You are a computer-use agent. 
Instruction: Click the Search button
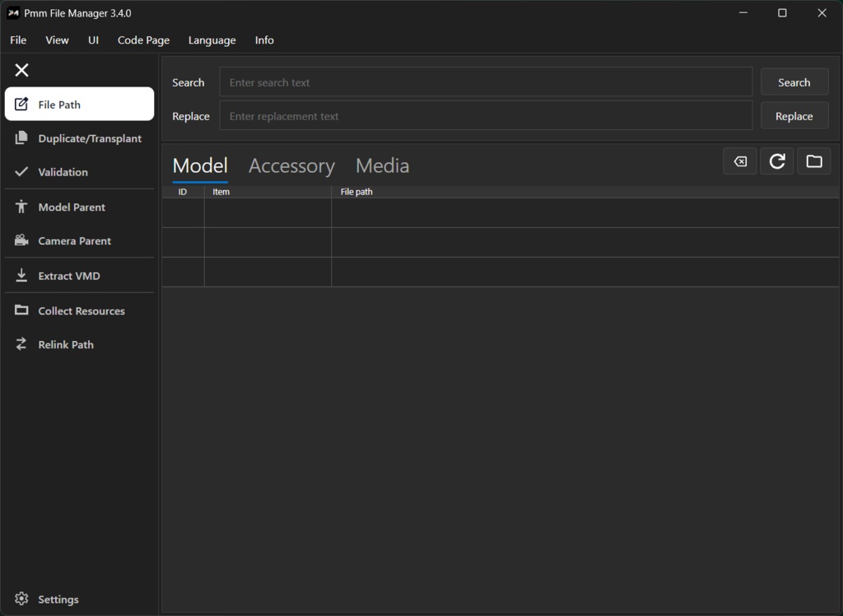(x=794, y=82)
